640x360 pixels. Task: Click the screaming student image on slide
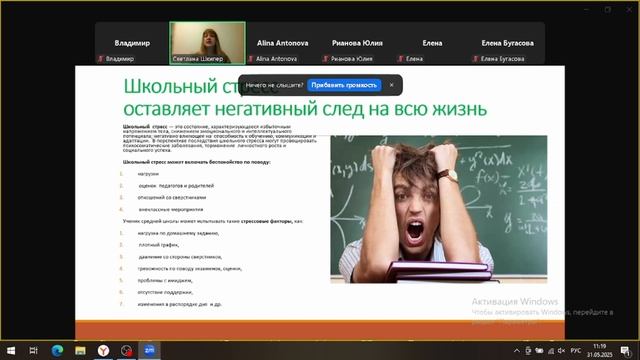[x=438, y=209]
